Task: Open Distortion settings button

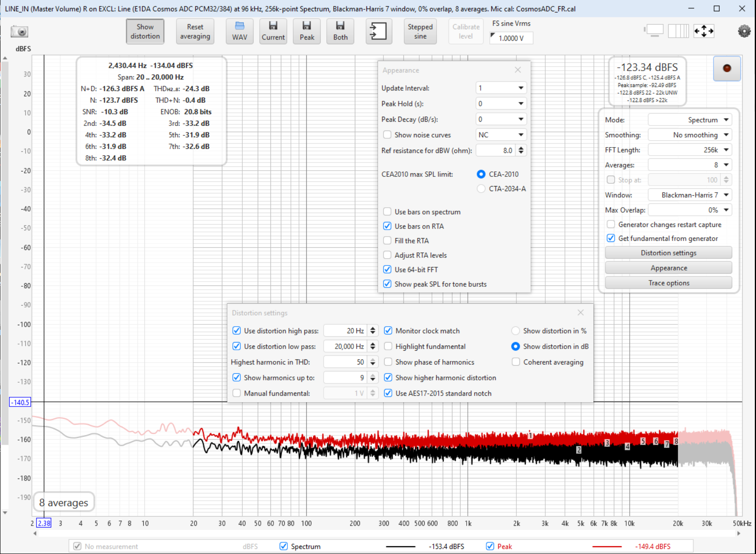Action: point(669,253)
